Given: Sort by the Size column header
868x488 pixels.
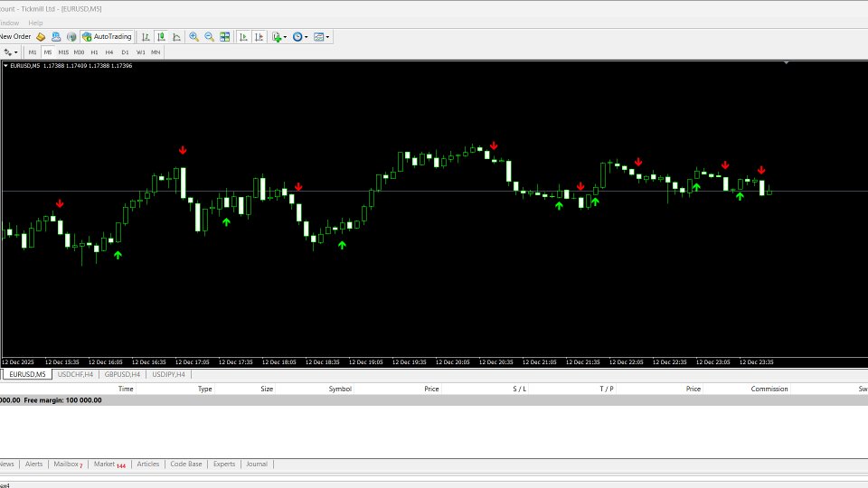Looking at the screenshot, I should pyautogui.click(x=267, y=389).
